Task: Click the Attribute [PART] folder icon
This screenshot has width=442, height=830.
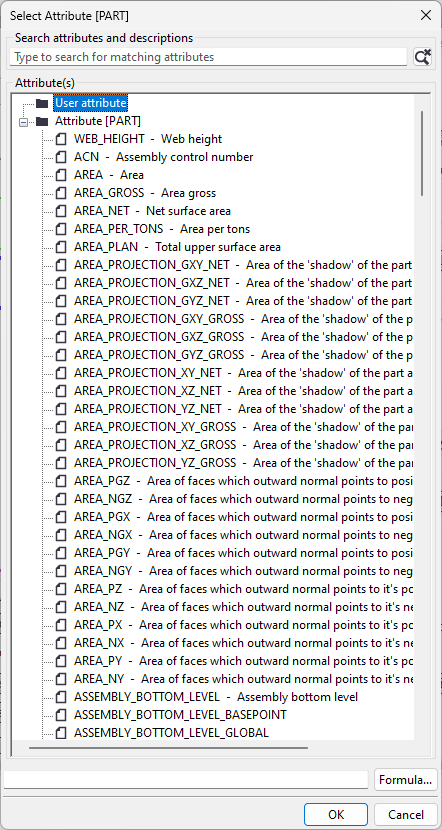Action: click(42, 121)
